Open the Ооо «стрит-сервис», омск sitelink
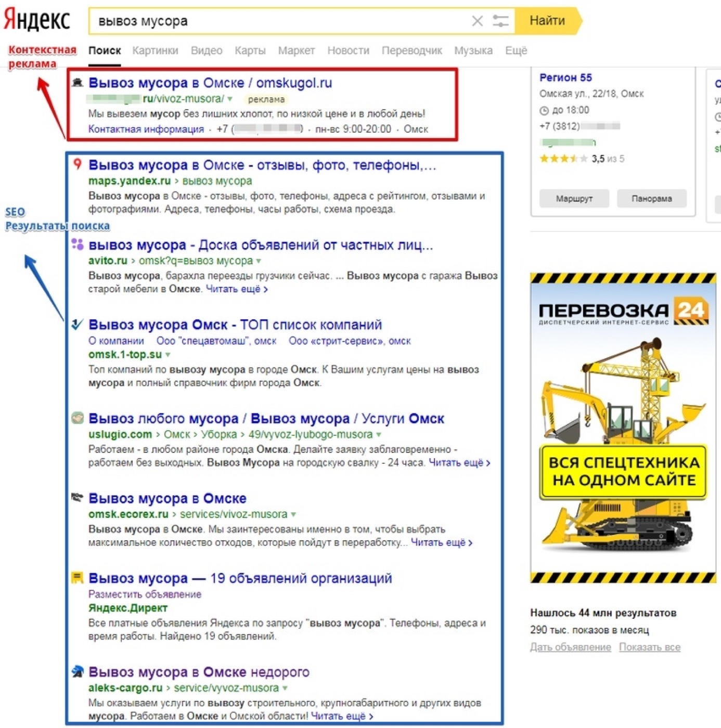The width and height of the screenshot is (721, 728). [x=350, y=341]
